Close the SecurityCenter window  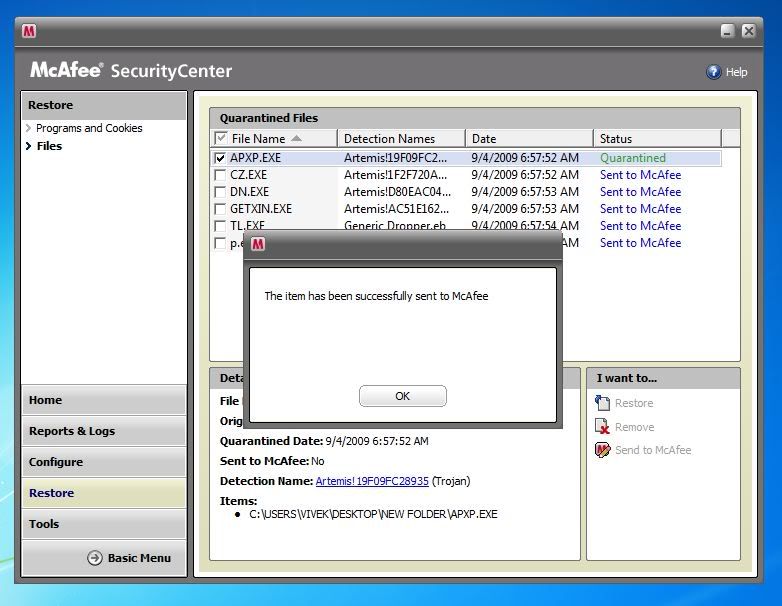(x=748, y=31)
